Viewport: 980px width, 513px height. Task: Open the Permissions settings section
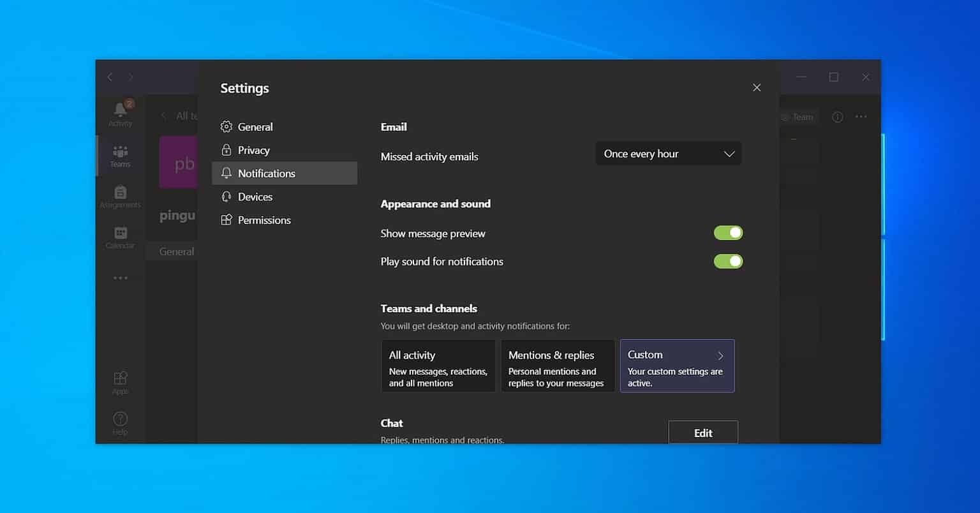click(263, 219)
